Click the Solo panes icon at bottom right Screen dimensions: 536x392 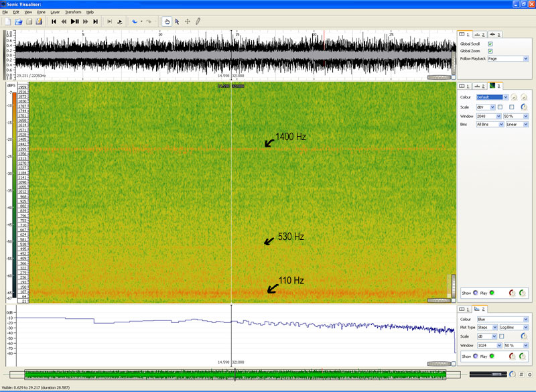[521, 375]
